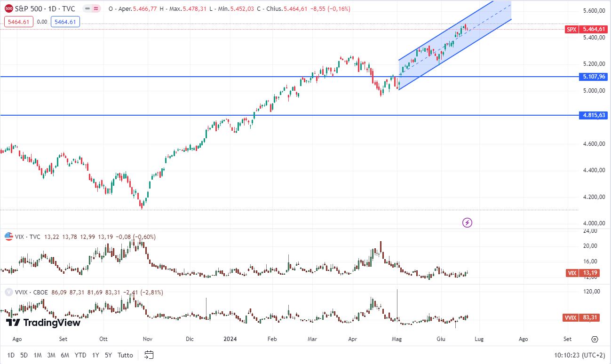Click the 0.00 spread value
Image resolution: width=611 pixels, height=364 pixels.
click(42, 22)
